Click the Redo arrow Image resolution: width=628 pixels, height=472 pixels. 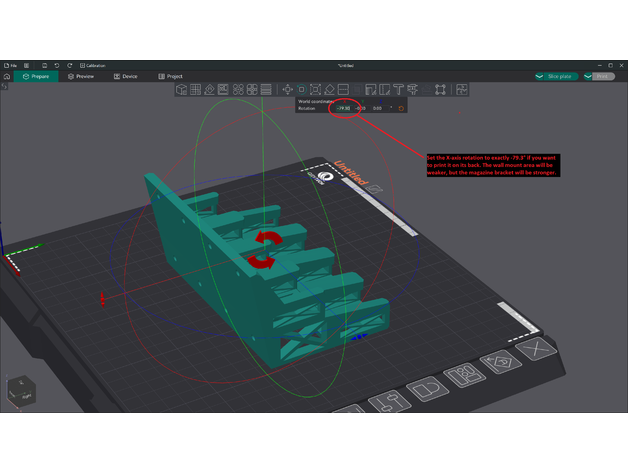[68, 65]
